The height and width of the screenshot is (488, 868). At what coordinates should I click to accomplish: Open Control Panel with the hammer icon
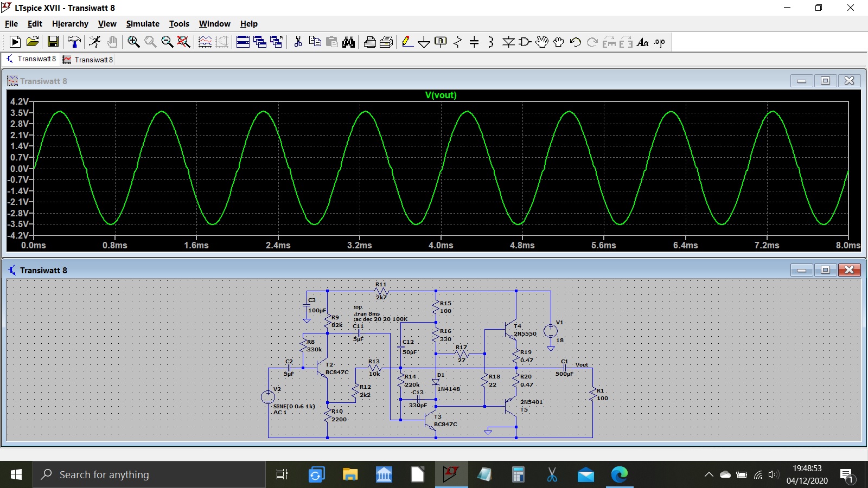pos(74,42)
